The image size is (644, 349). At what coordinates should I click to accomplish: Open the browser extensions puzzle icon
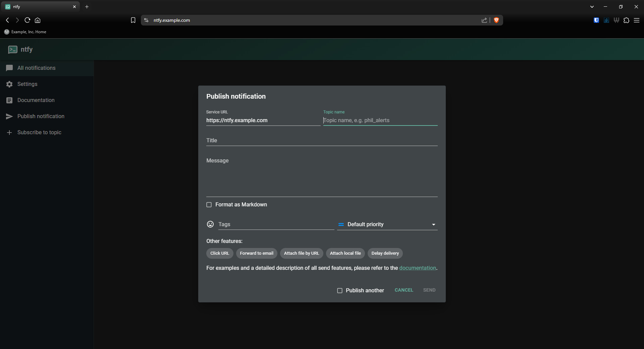click(x=626, y=20)
